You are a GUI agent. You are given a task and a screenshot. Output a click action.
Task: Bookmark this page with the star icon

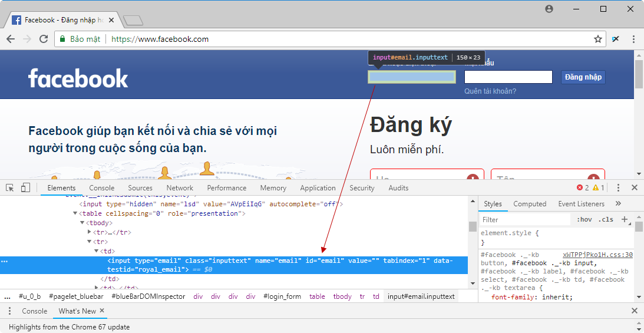pos(598,39)
